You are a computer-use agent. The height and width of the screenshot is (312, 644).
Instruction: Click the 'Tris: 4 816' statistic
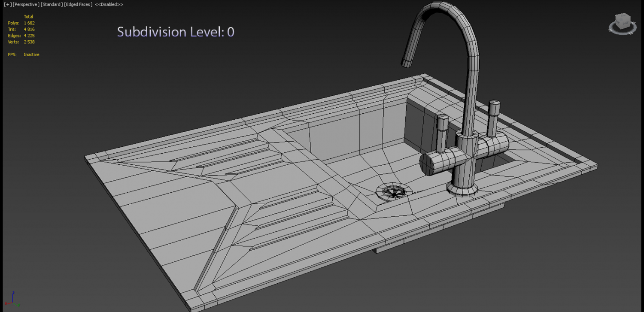(21, 29)
